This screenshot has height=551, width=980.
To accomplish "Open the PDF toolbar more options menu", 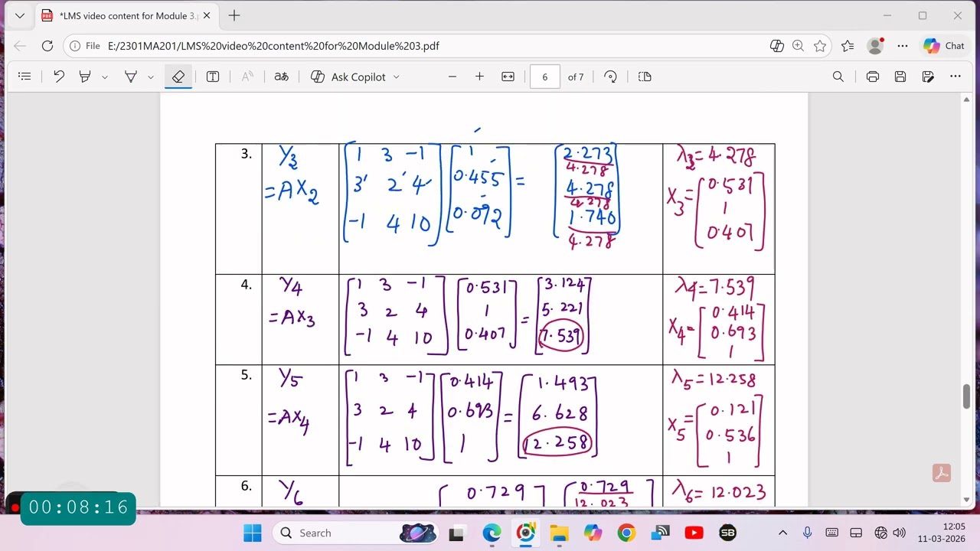I will pos(955,77).
